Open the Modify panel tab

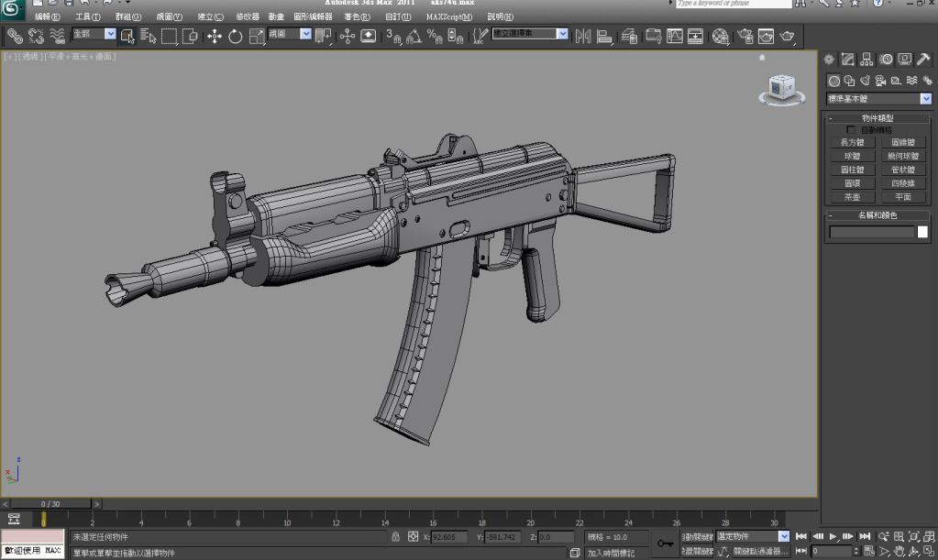click(848, 60)
